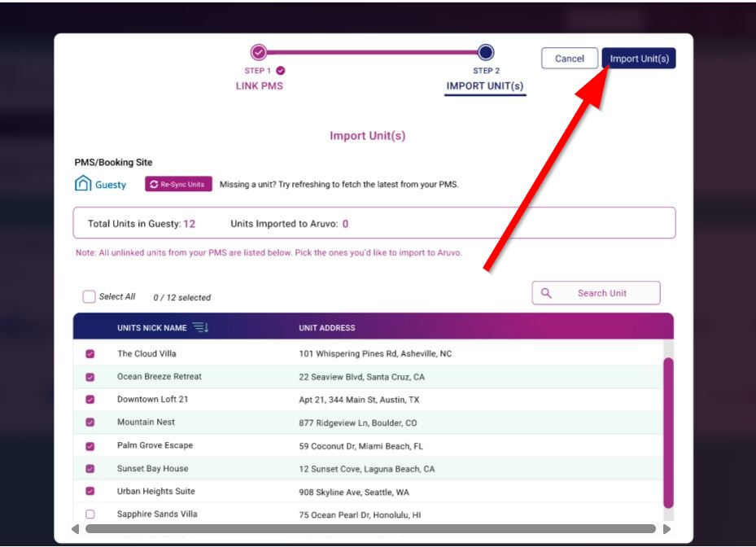Click address 908 Skyline Ave, Seattle
This screenshot has height=547, width=756.
coord(354,492)
